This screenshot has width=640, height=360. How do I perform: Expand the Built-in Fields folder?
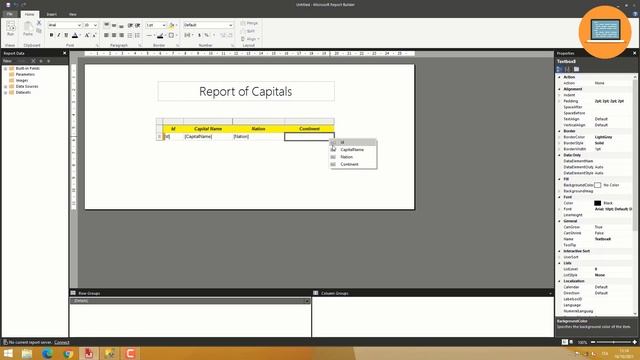[x=5, y=69]
